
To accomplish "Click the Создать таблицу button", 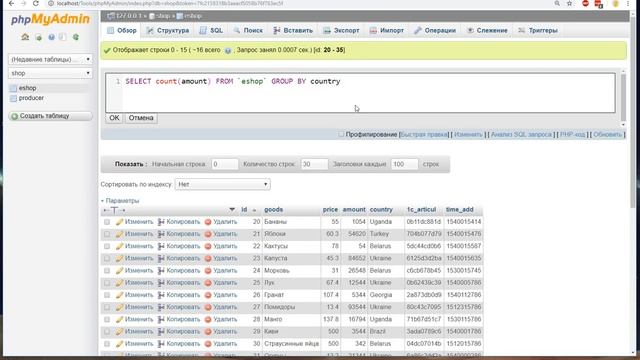I will tap(51, 116).
